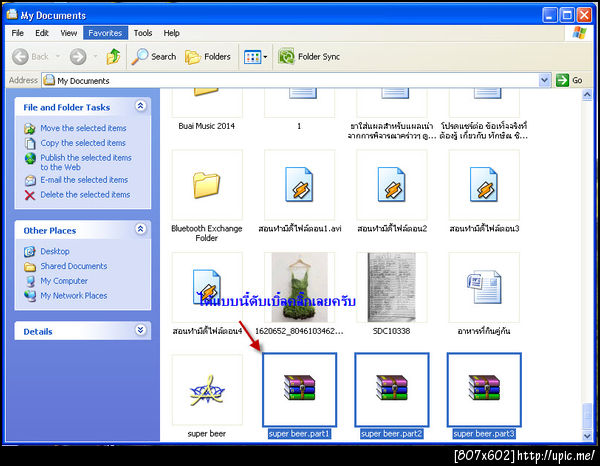Collapse the File and Folder Tasks panel
The width and height of the screenshot is (600, 466).
pyautogui.click(x=140, y=106)
